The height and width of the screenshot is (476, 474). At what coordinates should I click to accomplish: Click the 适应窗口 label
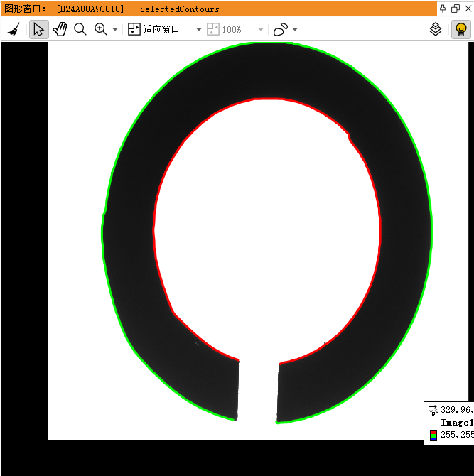click(x=161, y=29)
